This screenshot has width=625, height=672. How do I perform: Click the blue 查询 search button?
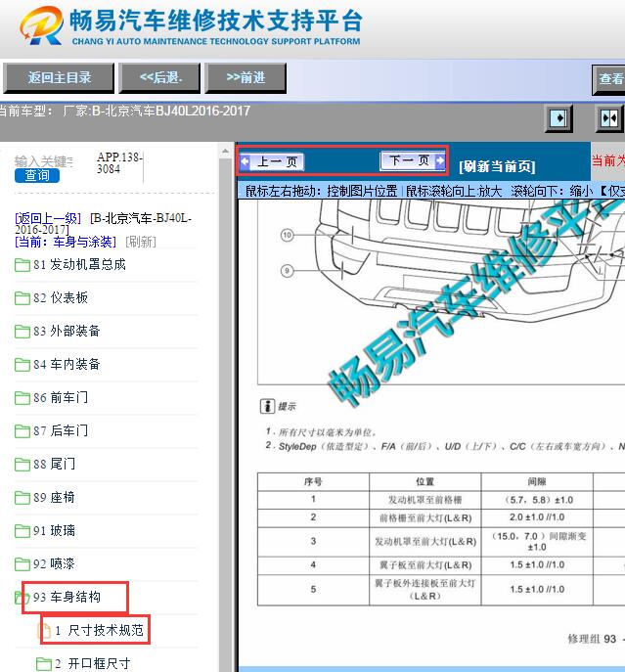37,175
